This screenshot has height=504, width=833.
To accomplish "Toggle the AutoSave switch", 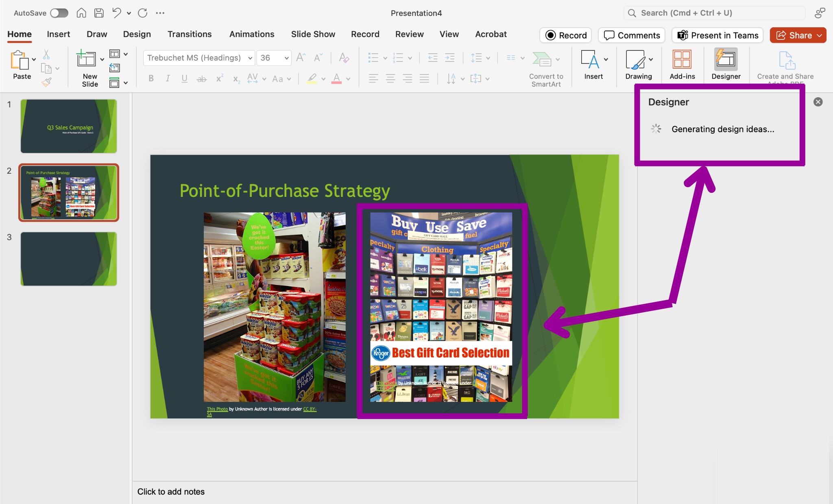I will pos(59,13).
